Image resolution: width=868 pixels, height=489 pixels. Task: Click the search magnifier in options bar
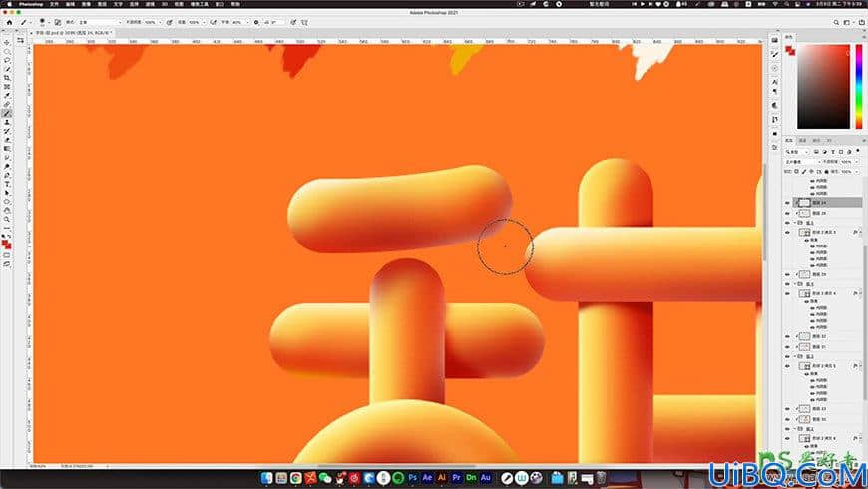click(x=836, y=22)
